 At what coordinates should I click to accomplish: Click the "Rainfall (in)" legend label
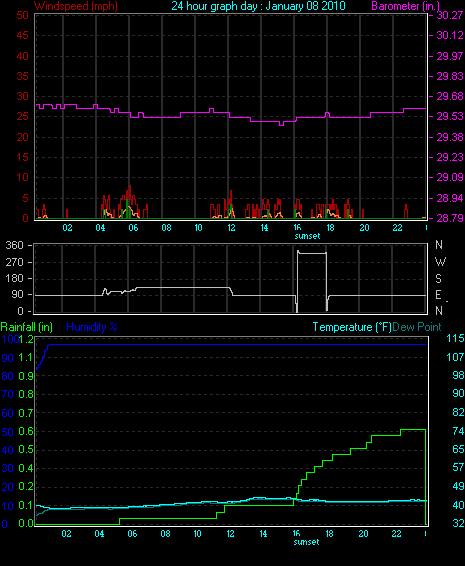click(27, 327)
